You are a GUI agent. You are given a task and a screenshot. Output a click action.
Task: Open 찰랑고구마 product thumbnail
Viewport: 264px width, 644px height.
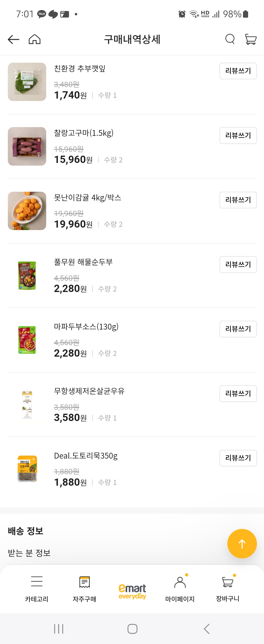[27, 146]
